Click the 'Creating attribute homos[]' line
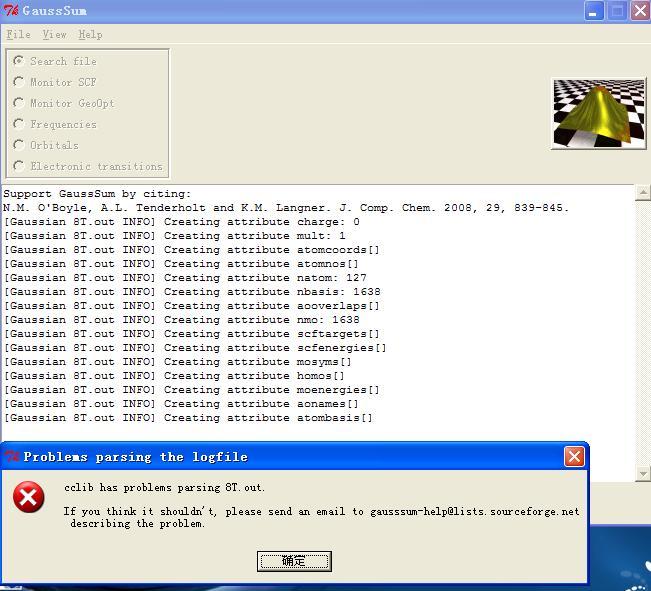Viewport: 651px width, 591px height. pyautogui.click(x=174, y=376)
